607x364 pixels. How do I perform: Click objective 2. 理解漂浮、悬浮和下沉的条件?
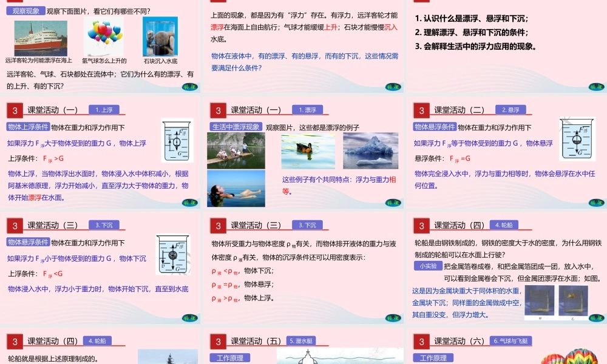pyautogui.click(x=472, y=32)
